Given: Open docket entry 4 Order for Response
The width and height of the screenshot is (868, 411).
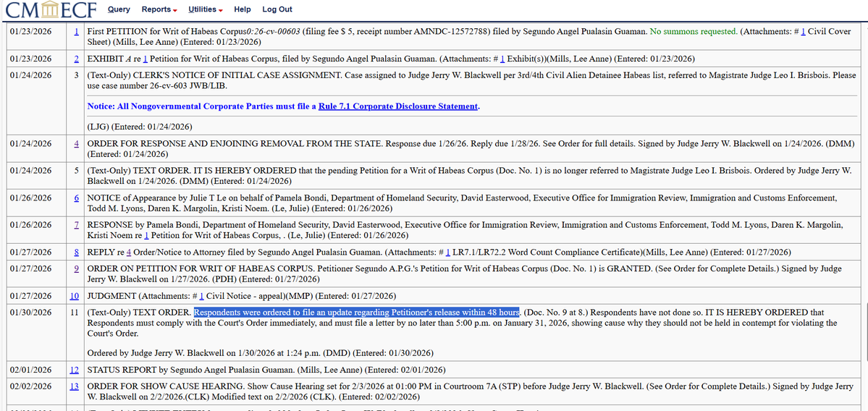Looking at the screenshot, I should click(77, 143).
